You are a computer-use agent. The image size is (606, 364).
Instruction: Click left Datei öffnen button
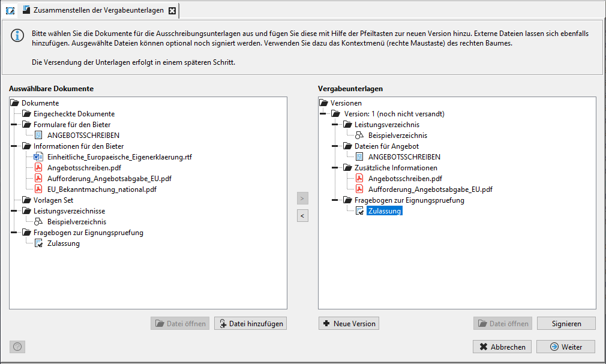click(180, 323)
